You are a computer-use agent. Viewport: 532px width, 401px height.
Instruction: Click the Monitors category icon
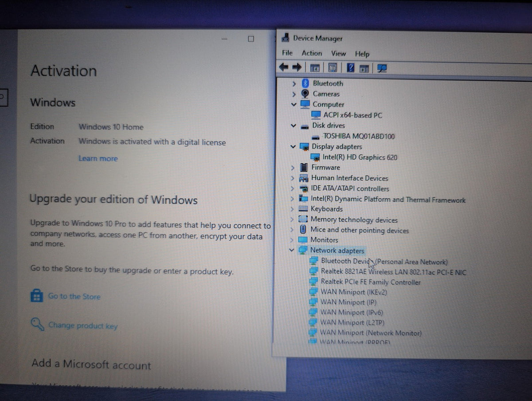point(303,240)
